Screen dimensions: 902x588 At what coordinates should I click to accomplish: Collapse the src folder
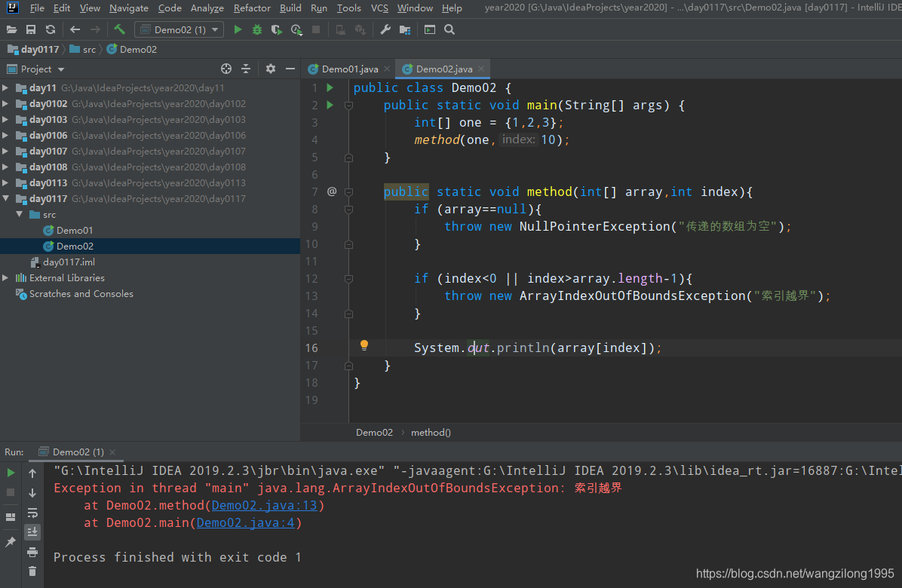coord(19,214)
